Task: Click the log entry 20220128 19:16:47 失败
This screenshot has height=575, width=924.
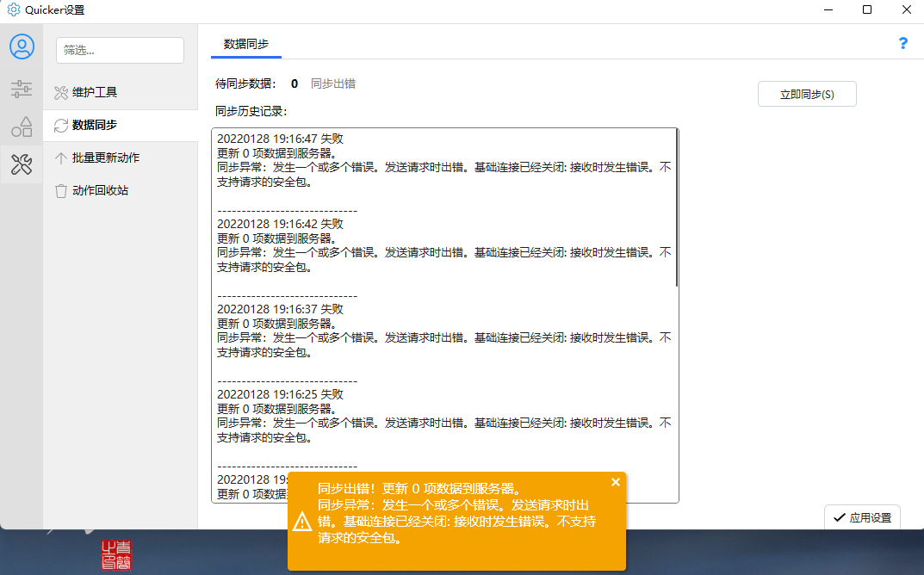Action: [280, 139]
